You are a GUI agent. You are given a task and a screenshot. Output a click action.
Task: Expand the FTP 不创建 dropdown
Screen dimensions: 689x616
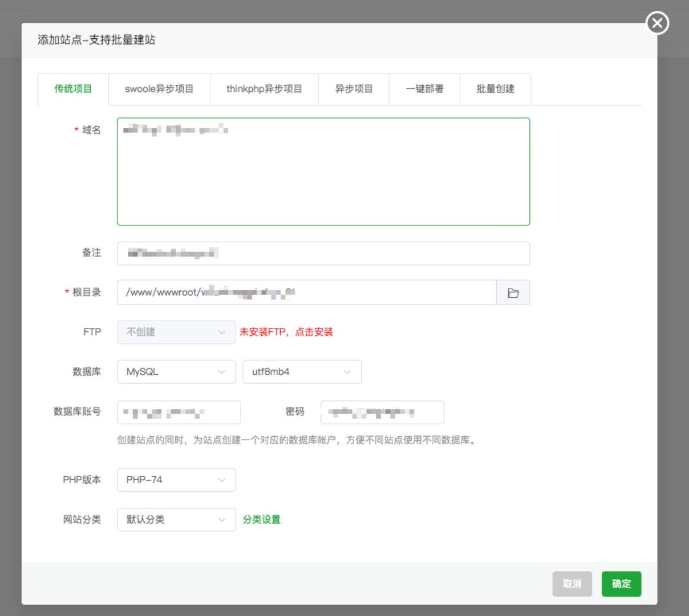[x=176, y=332]
